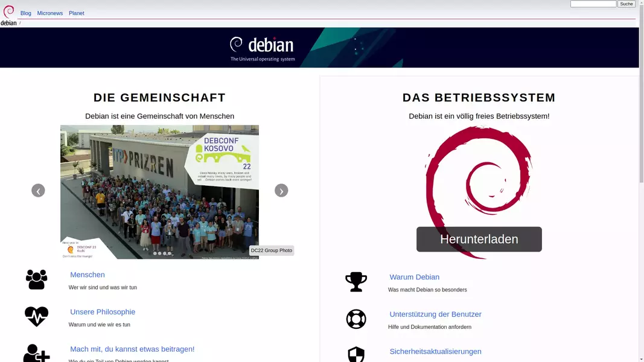
Task: Click the Debian swirl logo at top-left
Action: tap(8, 16)
